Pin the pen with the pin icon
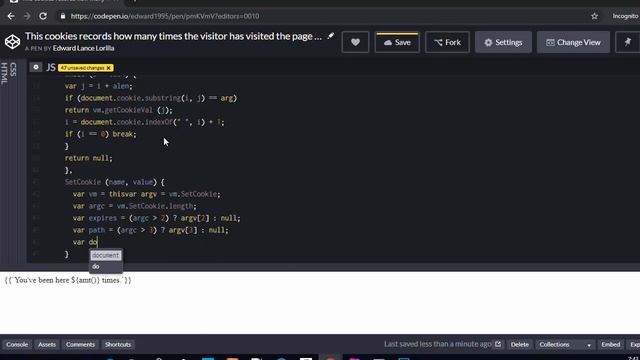Screen dimensions: 640x360 (628, 42)
